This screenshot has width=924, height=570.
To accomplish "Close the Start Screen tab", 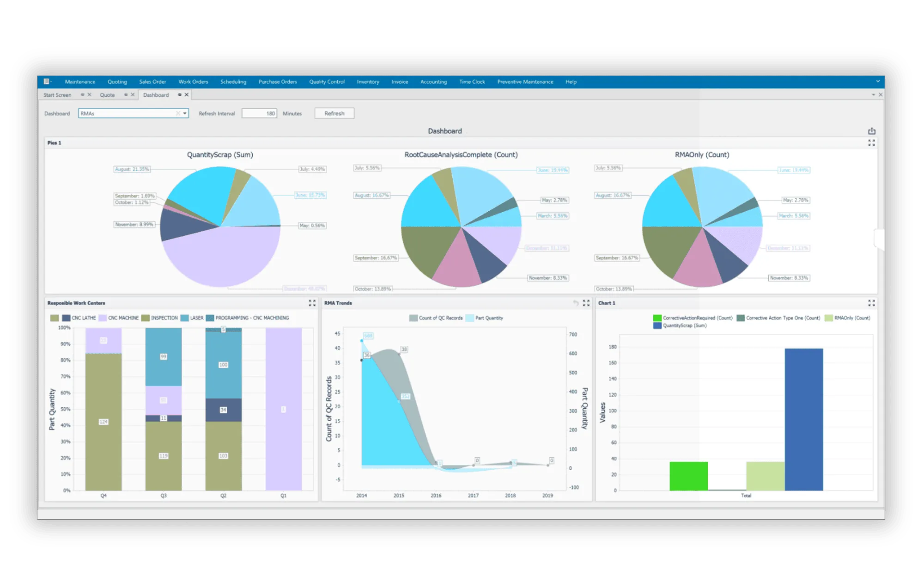I will coord(90,95).
